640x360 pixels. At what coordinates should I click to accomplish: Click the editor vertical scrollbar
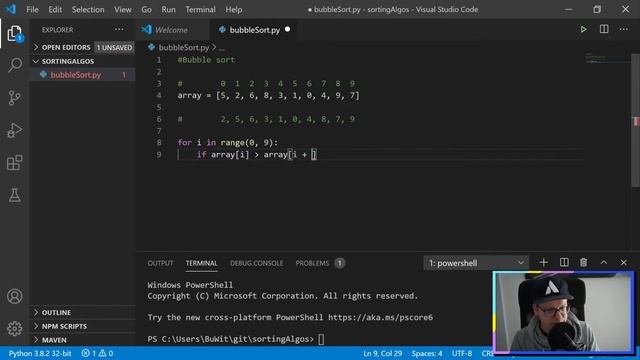pos(636,120)
